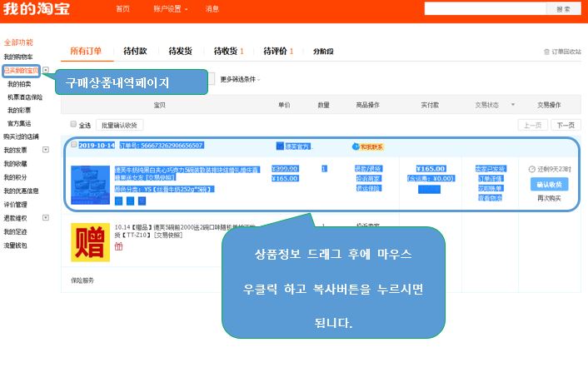
Task: Open the chocolate product thumbnail image
Action: click(91, 185)
